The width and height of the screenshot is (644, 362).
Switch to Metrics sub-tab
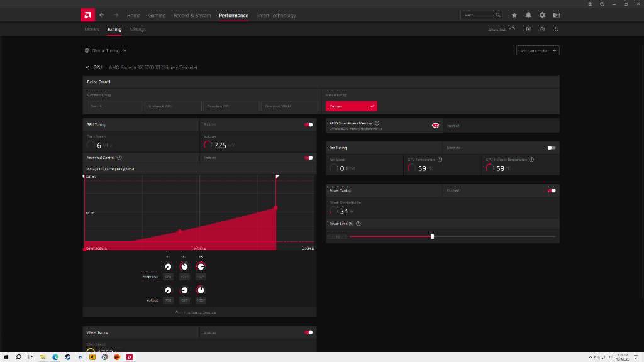[92, 29]
